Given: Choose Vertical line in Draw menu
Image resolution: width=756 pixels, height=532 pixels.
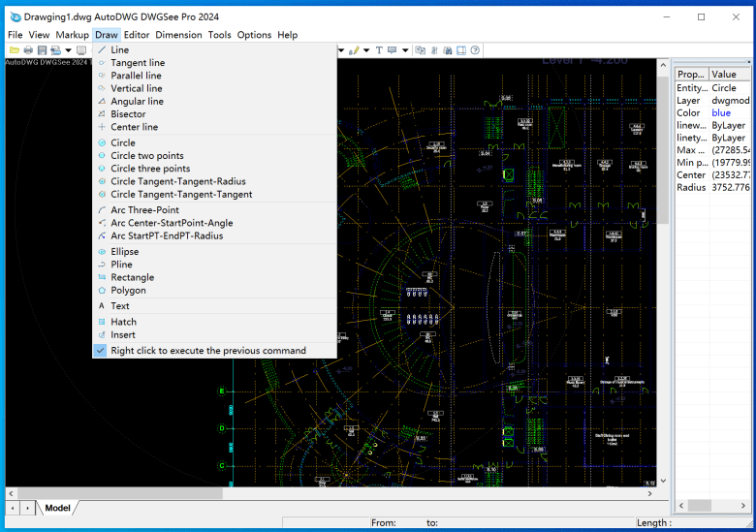Looking at the screenshot, I should click(x=214, y=88).
